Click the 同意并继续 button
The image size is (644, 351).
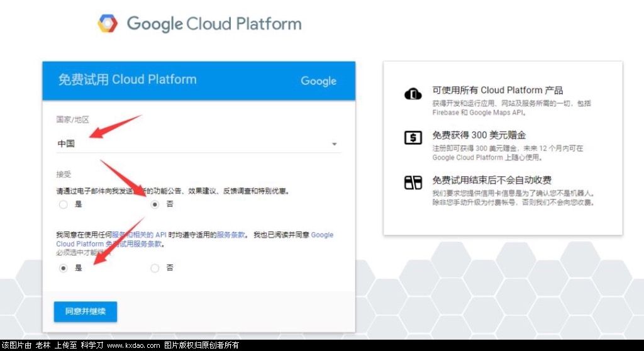click(86, 311)
